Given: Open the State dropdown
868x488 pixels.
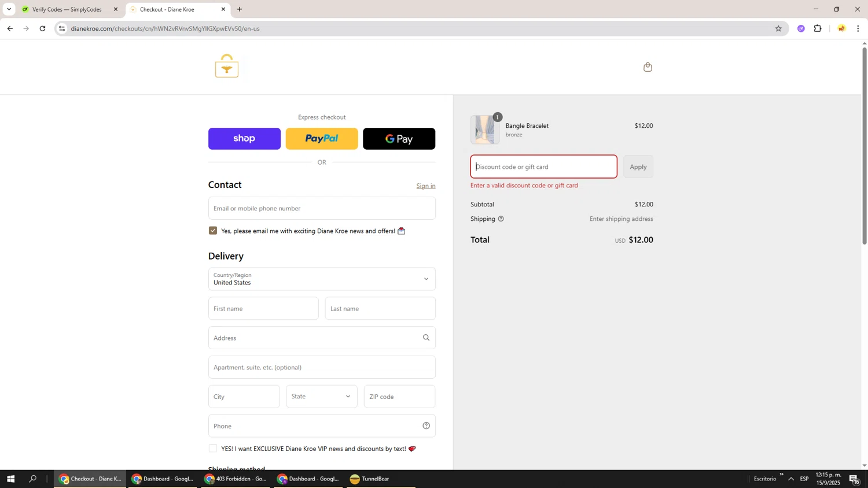Looking at the screenshot, I should (322, 397).
